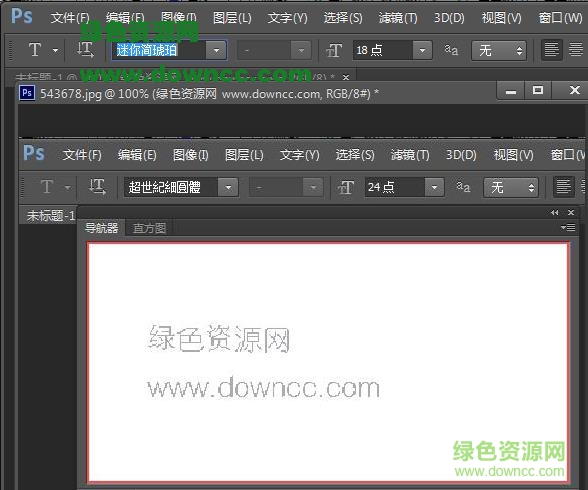Click the font name field 迷你简琥珀
Image resolution: width=588 pixels, height=490 pixels.
coord(159,50)
